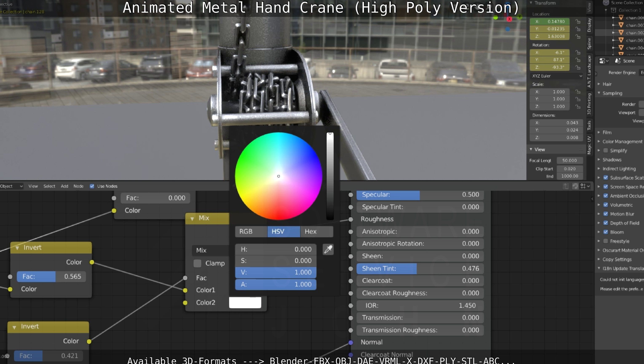Toggle lock on Rotation X

point(578,52)
